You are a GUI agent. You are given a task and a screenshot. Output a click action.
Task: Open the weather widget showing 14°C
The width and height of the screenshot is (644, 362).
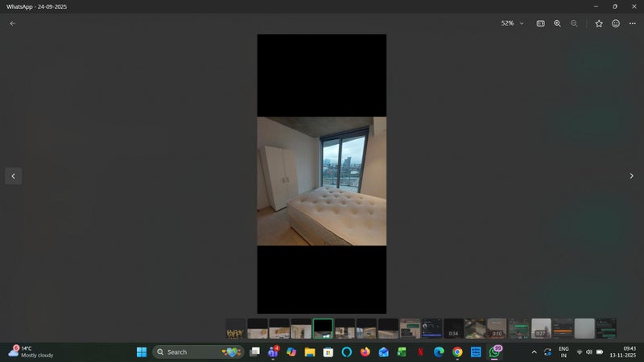pos(32,352)
